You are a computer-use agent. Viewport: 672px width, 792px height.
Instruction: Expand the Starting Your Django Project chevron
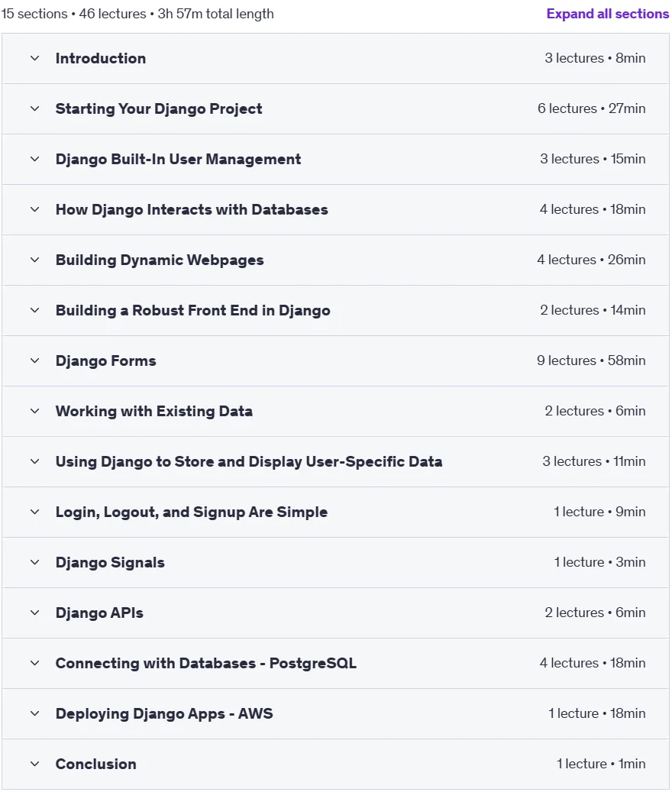[35, 108]
